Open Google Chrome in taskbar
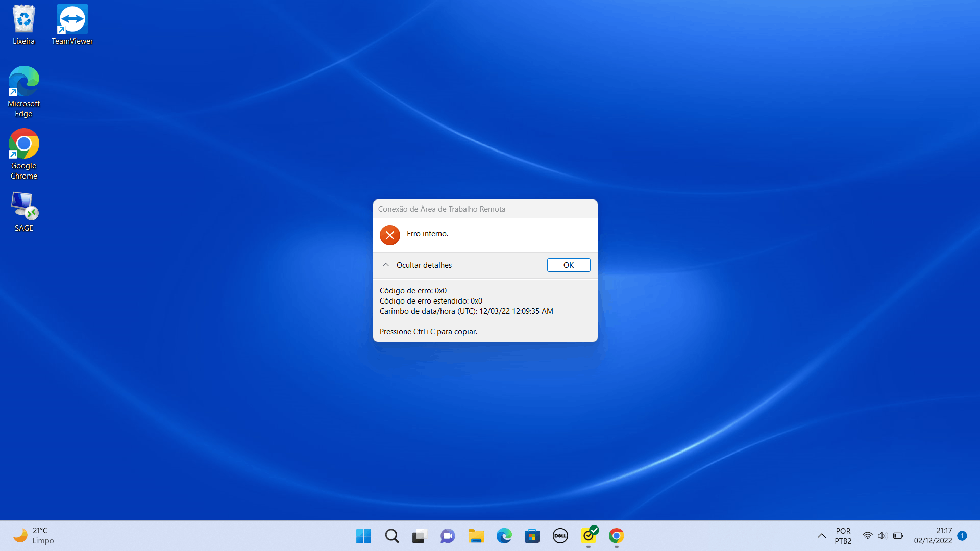The image size is (980, 551). (617, 536)
